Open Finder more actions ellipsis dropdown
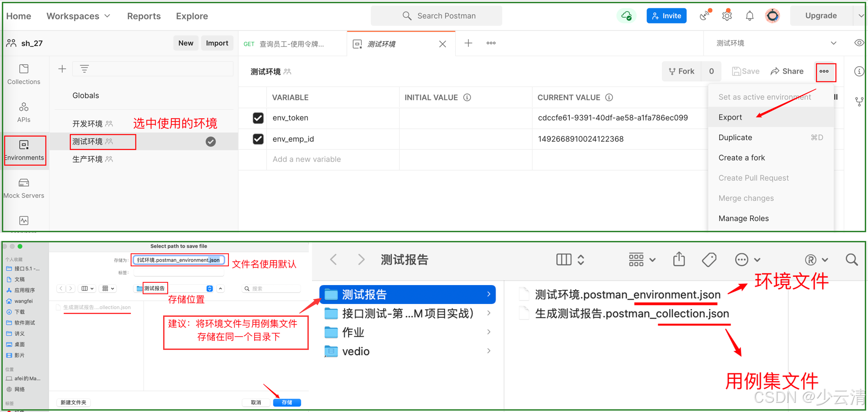This screenshot has width=868, height=412. 748,260
